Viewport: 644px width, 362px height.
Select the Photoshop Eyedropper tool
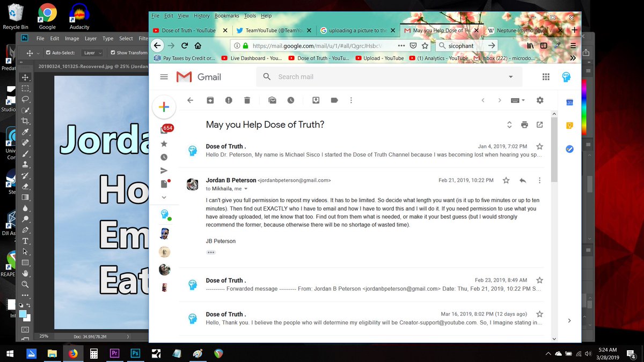[25, 132]
